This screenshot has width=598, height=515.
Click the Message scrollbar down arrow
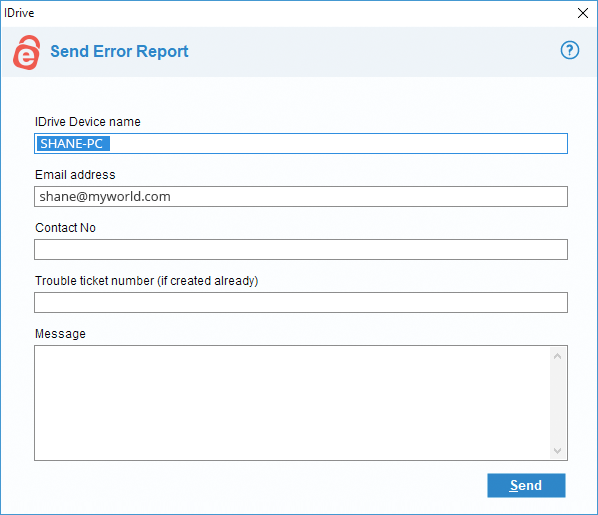click(x=557, y=451)
